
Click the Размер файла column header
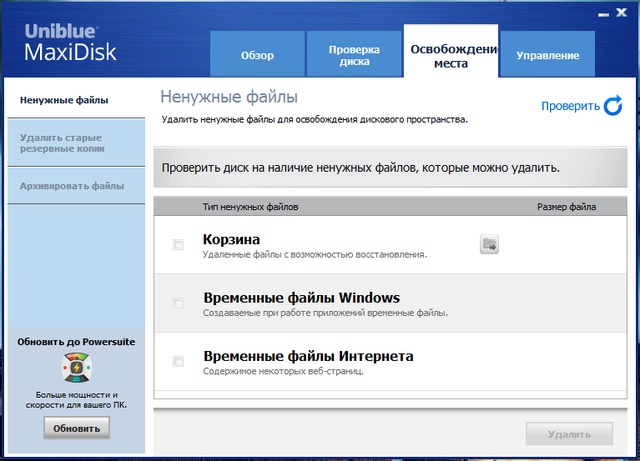tap(566, 208)
